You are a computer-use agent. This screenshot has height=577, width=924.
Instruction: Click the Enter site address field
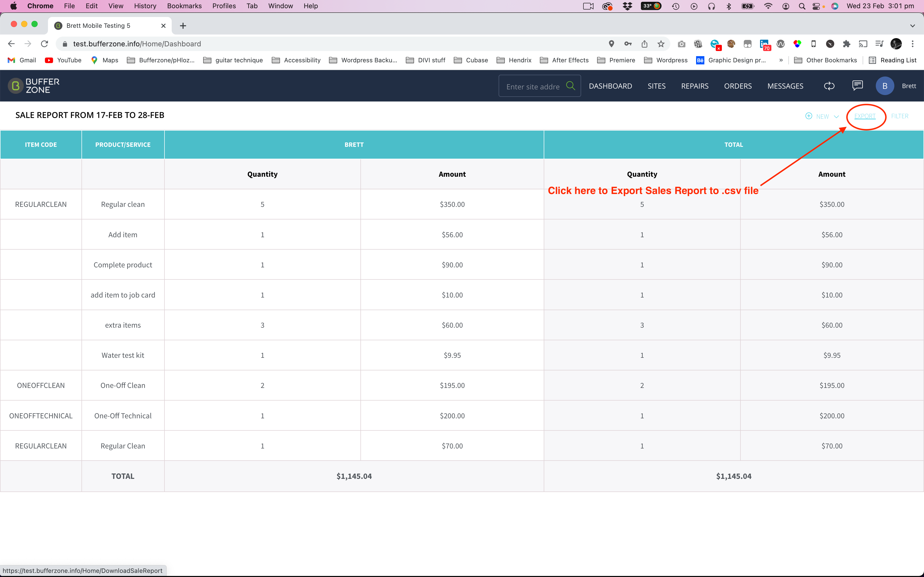point(533,86)
